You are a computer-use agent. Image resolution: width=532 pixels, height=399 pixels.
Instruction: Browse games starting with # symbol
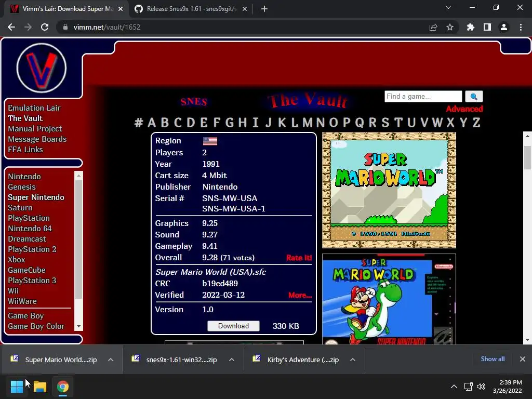pyautogui.click(x=138, y=122)
